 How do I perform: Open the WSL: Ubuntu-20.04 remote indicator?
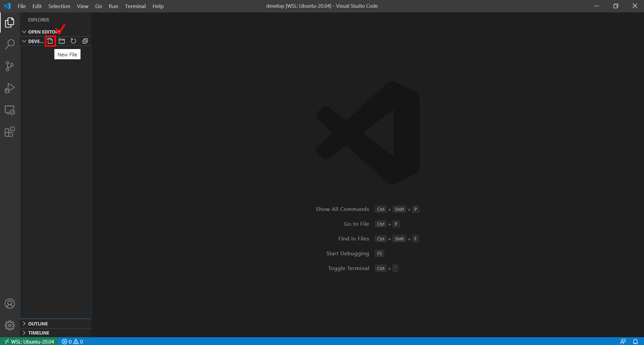tap(29, 341)
